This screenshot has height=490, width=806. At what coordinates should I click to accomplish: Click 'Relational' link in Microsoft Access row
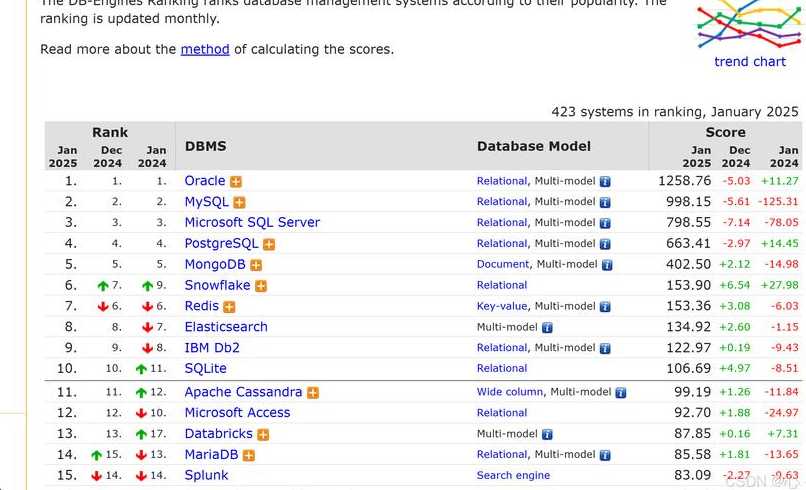click(x=502, y=413)
